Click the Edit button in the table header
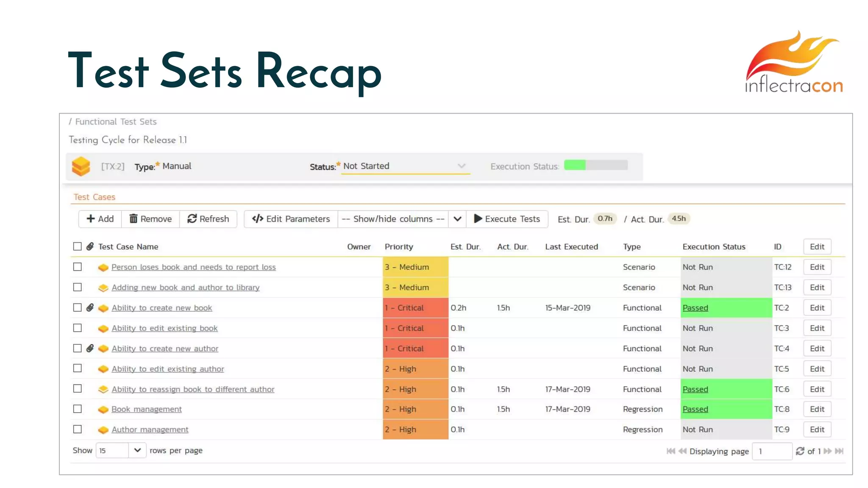 point(817,247)
